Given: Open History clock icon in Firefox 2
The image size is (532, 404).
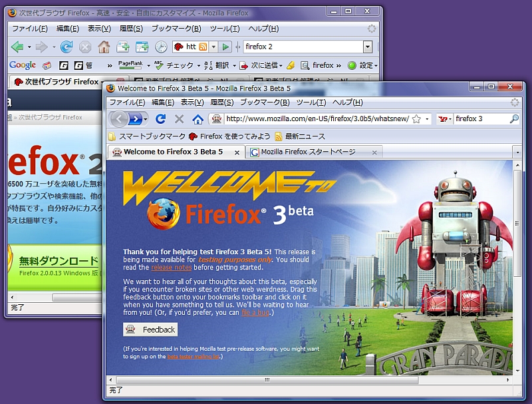Looking at the screenshot, I should pos(161,47).
